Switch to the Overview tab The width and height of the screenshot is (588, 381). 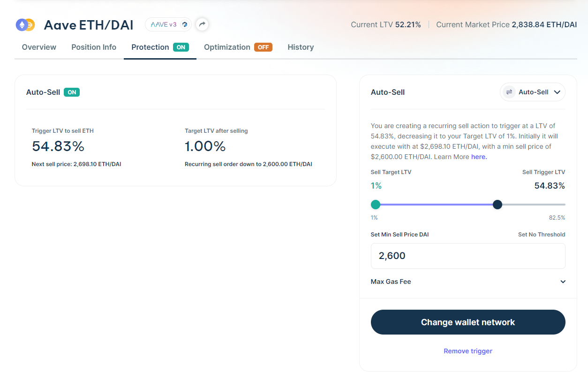point(39,47)
